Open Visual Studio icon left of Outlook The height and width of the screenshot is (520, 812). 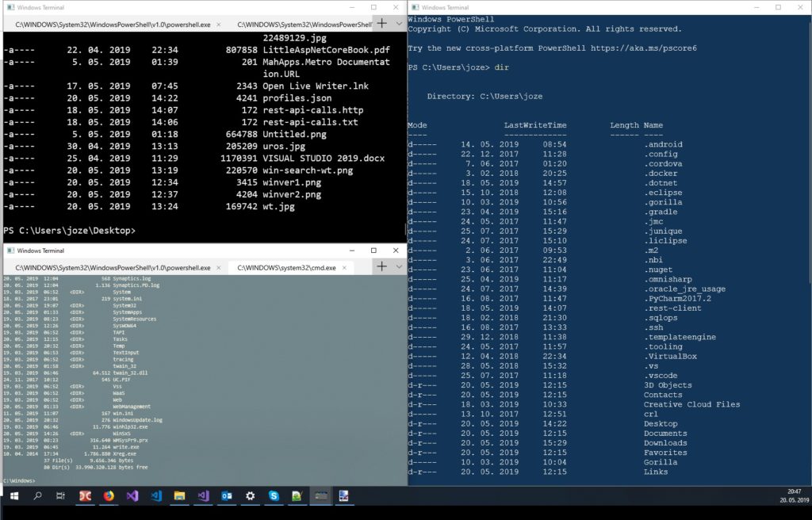(x=203, y=496)
